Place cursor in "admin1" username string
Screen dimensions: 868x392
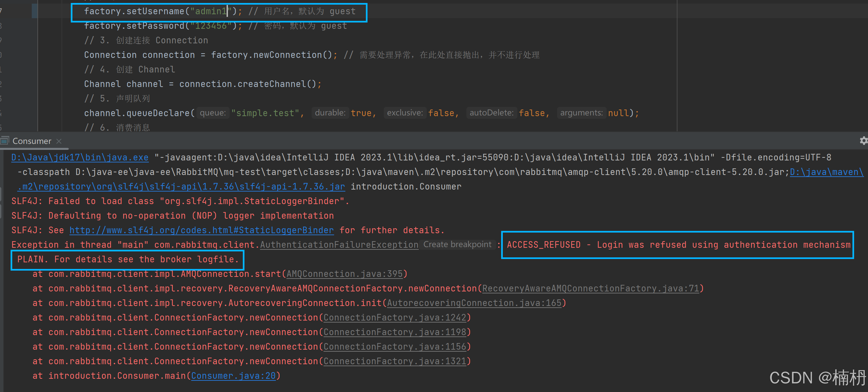[211, 11]
